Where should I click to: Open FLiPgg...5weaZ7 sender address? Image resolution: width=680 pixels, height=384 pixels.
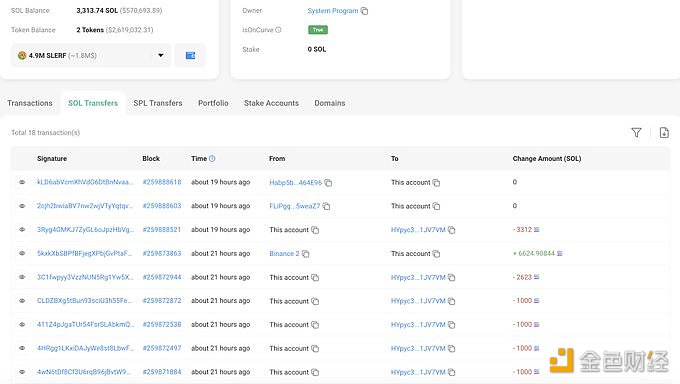pyautogui.click(x=294, y=207)
